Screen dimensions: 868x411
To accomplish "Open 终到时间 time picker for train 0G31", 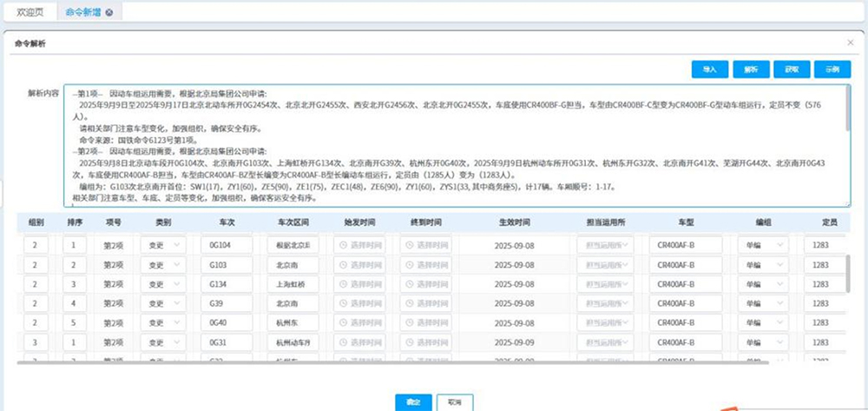I will pos(425,342).
